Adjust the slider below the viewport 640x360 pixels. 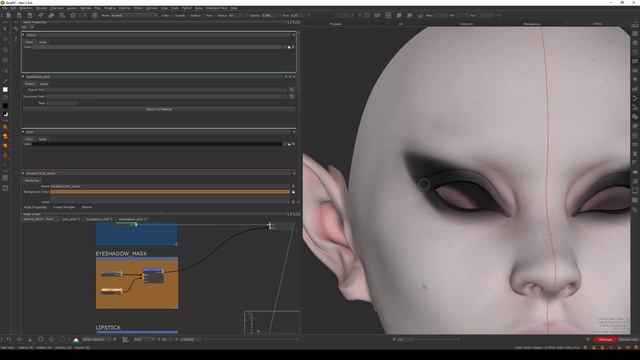click(x=437, y=339)
